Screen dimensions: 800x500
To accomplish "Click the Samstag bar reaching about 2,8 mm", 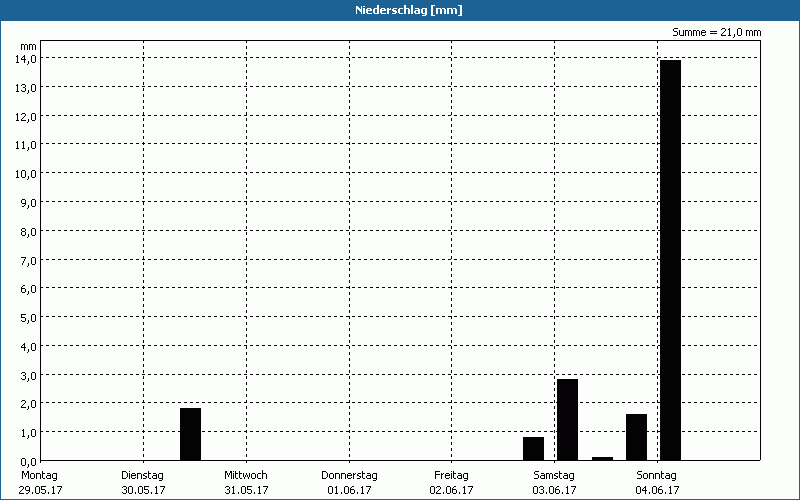I will tap(567, 419).
